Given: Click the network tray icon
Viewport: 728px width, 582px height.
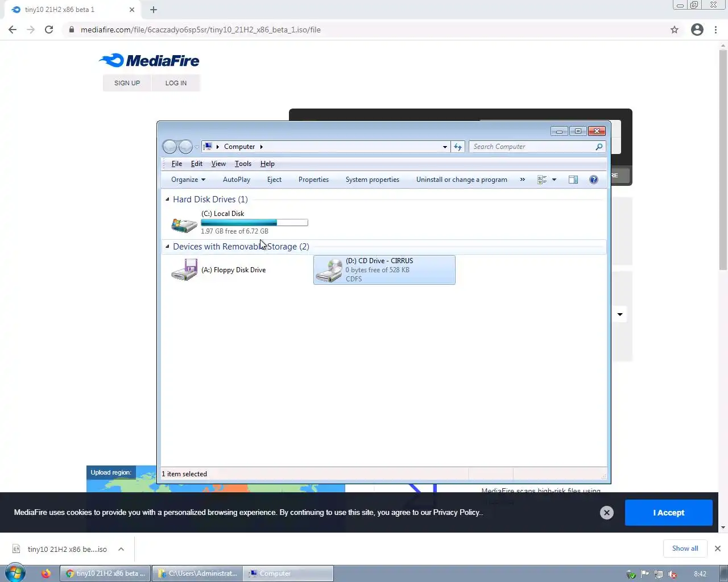Looking at the screenshot, I should click(659, 574).
